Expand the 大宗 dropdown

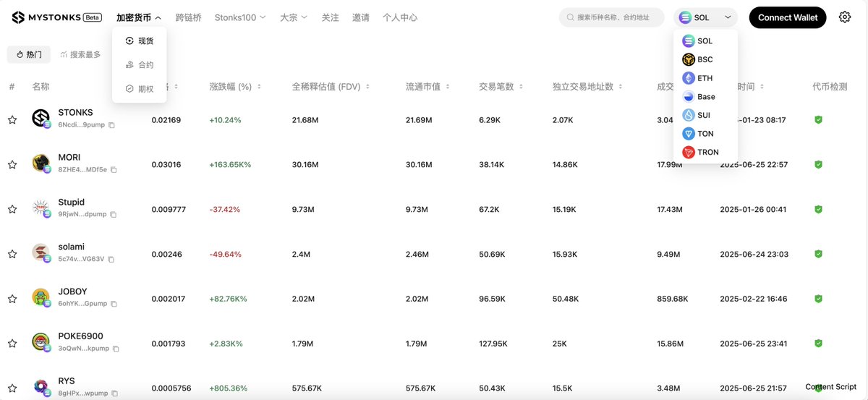coord(294,17)
